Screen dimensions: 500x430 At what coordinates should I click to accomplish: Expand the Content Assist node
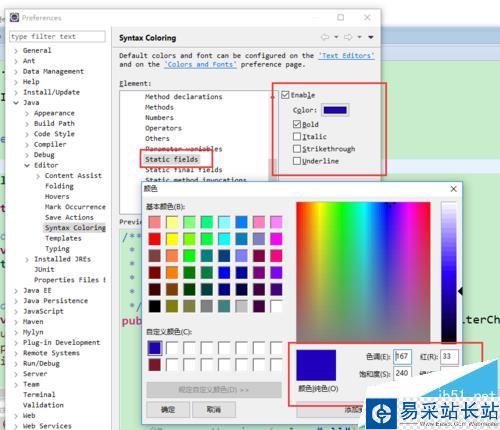click(x=38, y=176)
